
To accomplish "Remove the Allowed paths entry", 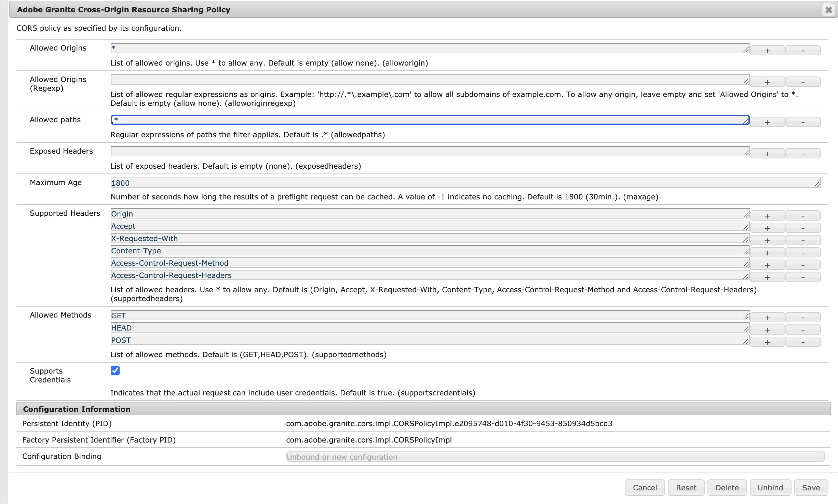I will pyautogui.click(x=803, y=122).
